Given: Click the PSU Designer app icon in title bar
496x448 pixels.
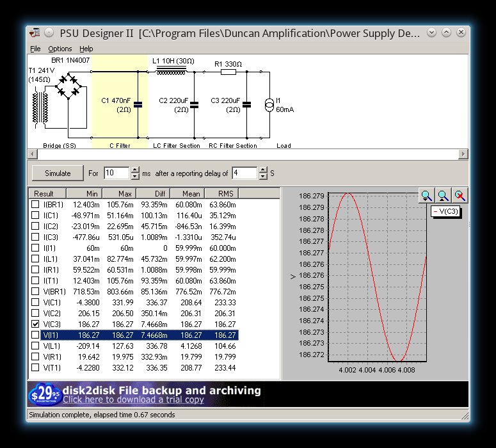Looking at the screenshot, I should click(x=35, y=33).
